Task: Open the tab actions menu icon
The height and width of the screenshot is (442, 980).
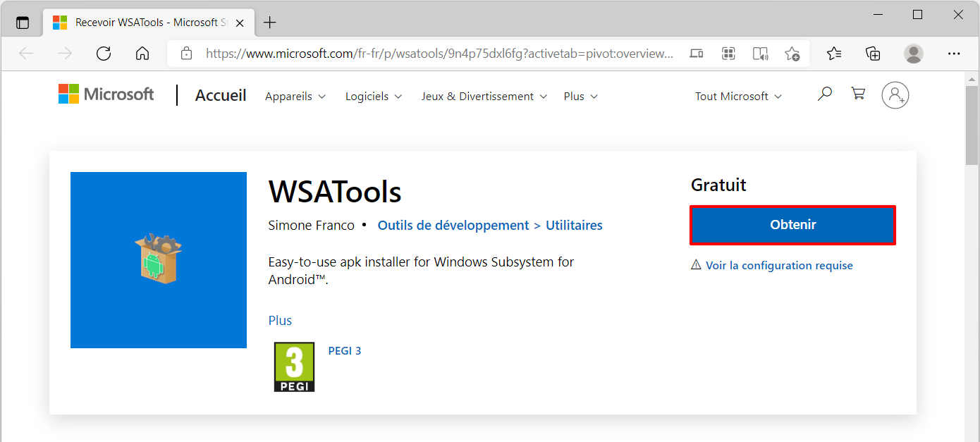Action: pyautogui.click(x=23, y=23)
